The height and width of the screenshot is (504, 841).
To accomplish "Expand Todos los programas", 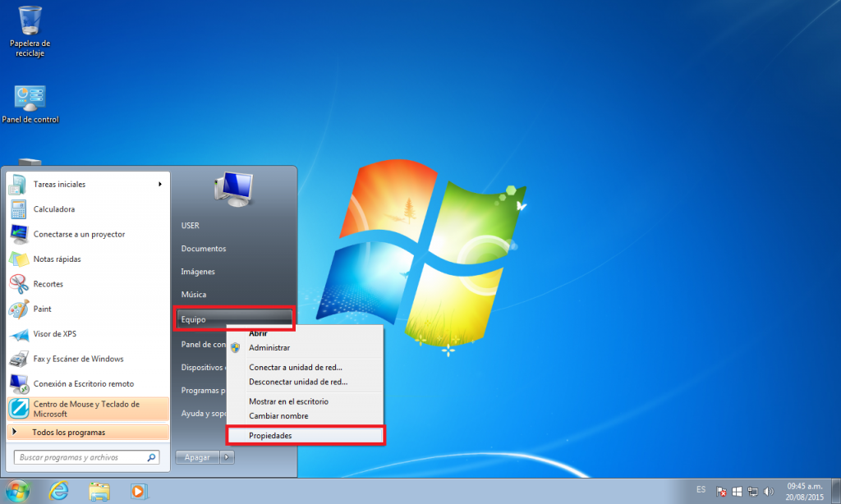I will 88,432.
